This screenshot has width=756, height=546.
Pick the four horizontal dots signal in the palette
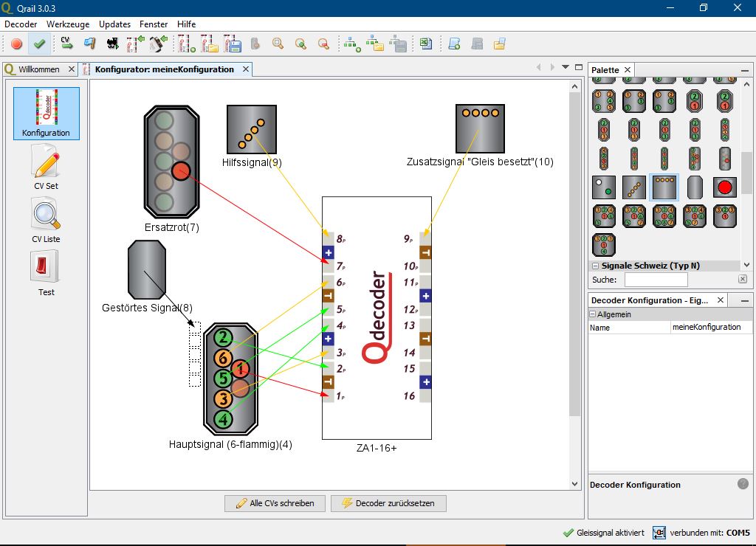point(664,187)
